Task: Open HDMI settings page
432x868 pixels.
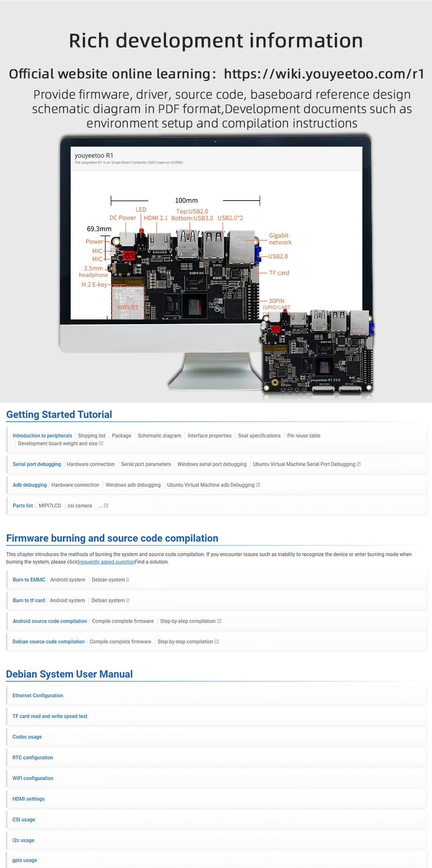Action: 28,799
